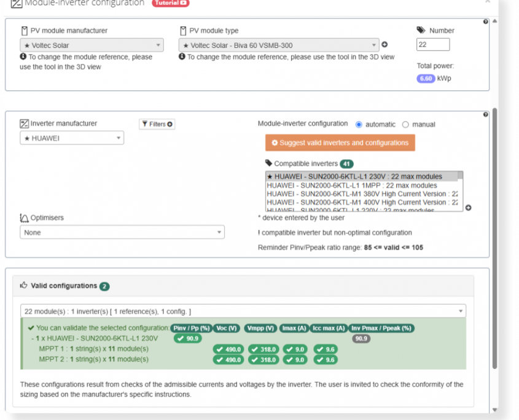Click the Pinv / Pp (%) column badge
Viewport: 519px width, 420px height.
pos(191,329)
